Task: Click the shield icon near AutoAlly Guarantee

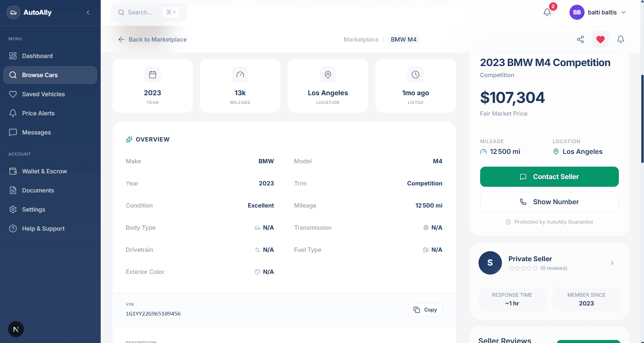Action: tap(508, 222)
